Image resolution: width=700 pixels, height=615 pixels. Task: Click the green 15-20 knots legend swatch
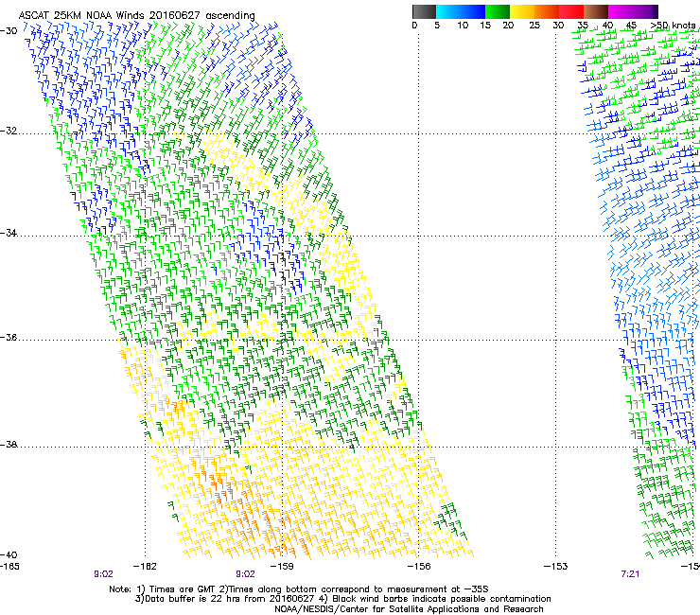click(498, 11)
